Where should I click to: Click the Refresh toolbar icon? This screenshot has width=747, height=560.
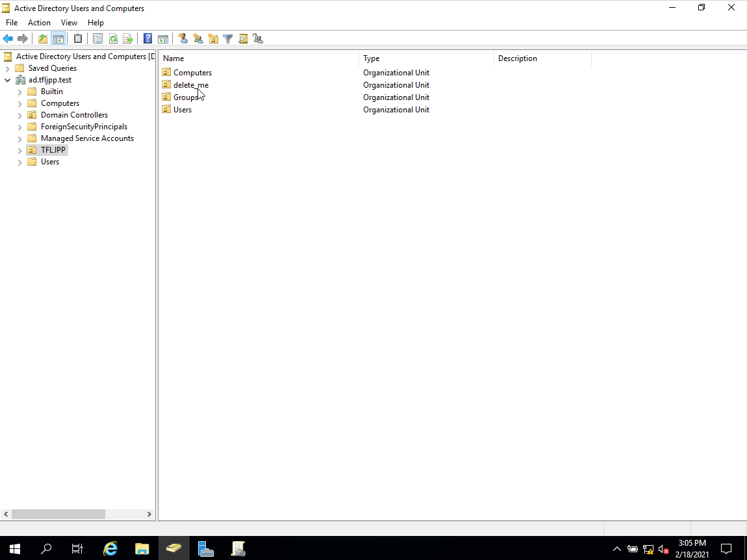pyautogui.click(x=113, y=39)
